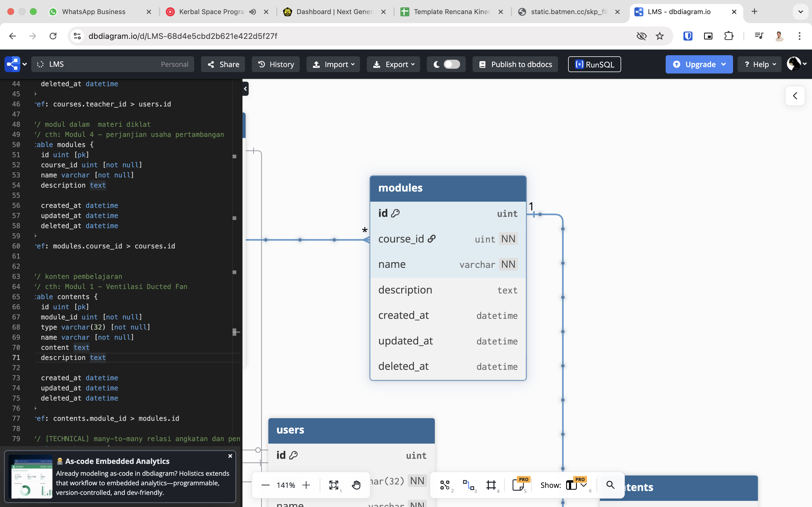Click the relationship connector tool icon
This screenshot has width=812, height=507.
pos(468,485)
